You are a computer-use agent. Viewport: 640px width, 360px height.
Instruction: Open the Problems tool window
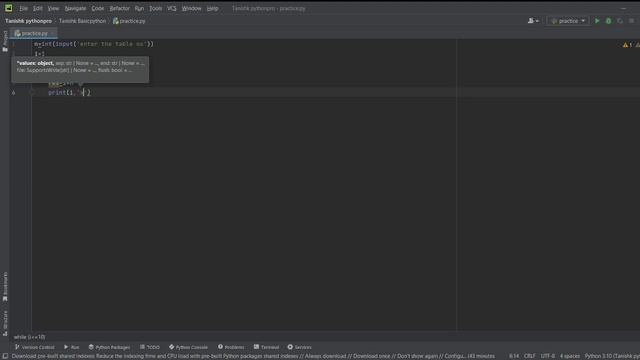231,347
